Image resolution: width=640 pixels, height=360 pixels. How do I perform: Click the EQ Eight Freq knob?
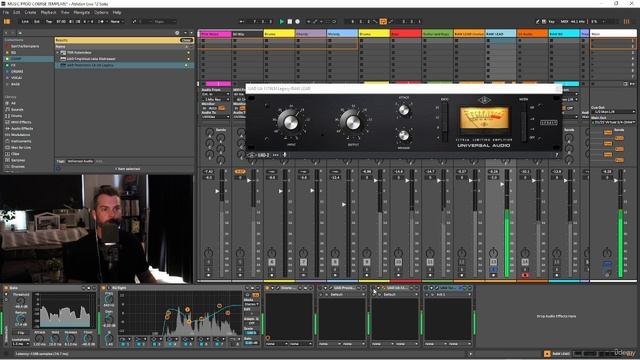pos(109,299)
